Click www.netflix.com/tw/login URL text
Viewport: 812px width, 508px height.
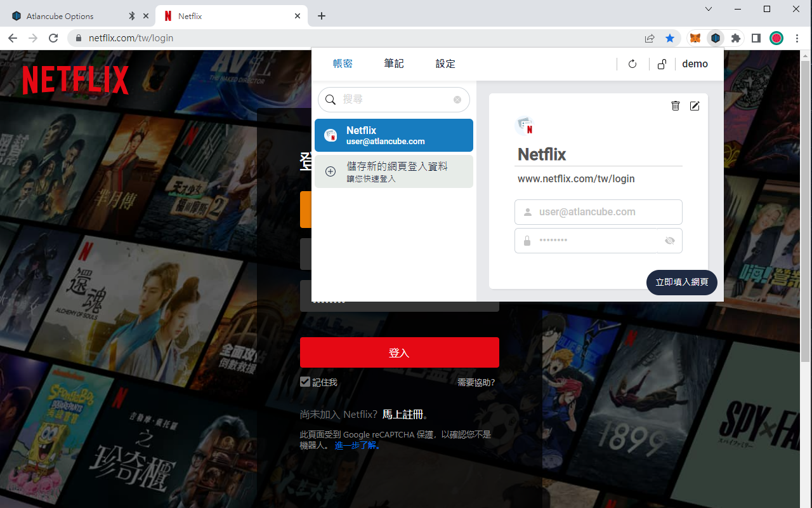(x=576, y=178)
